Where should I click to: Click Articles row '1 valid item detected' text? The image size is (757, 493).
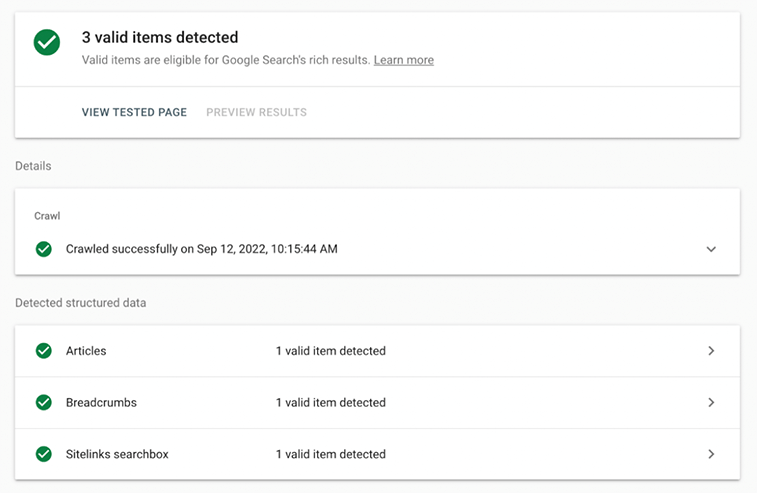point(331,351)
